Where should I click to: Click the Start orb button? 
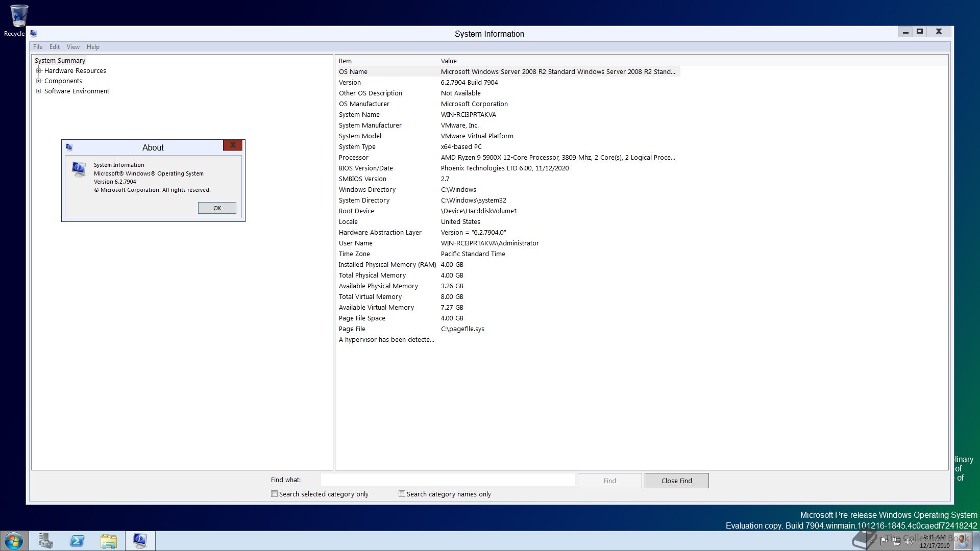click(14, 541)
